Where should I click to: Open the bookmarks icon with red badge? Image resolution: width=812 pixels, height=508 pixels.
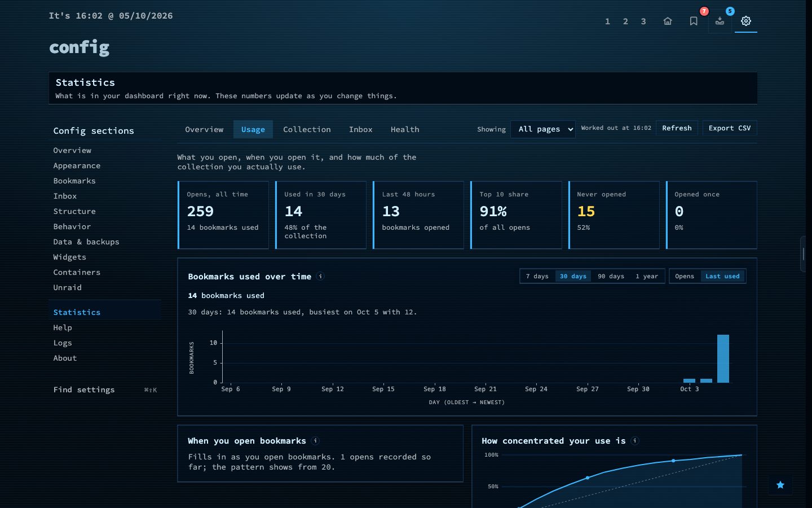694,21
